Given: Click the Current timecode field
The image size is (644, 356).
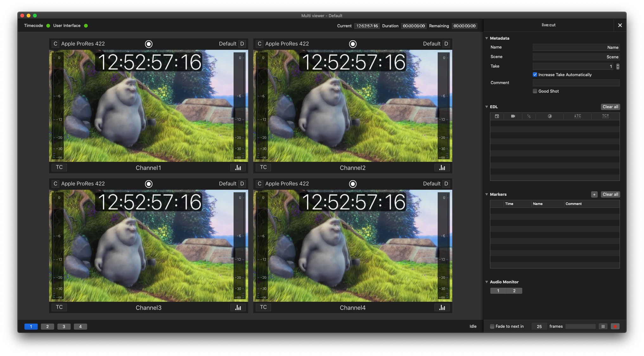Looking at the screenshot, I should [367, 26].
